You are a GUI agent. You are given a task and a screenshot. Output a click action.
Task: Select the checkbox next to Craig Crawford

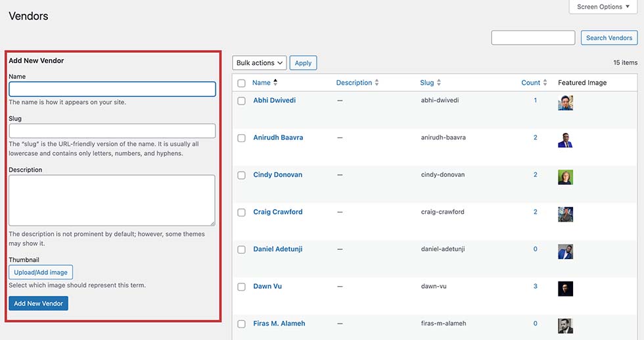pos(242,212)
